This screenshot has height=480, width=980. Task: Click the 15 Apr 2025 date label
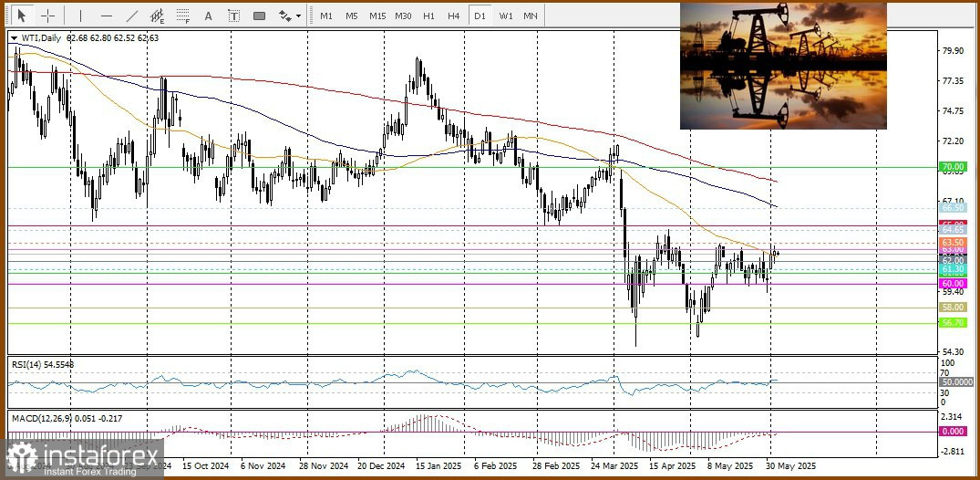coord(673,466)
